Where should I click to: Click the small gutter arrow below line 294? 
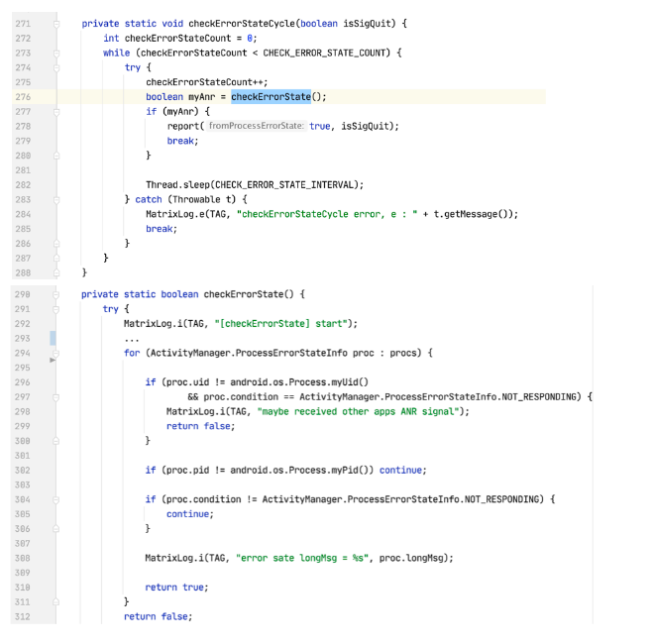pos(53,360)
